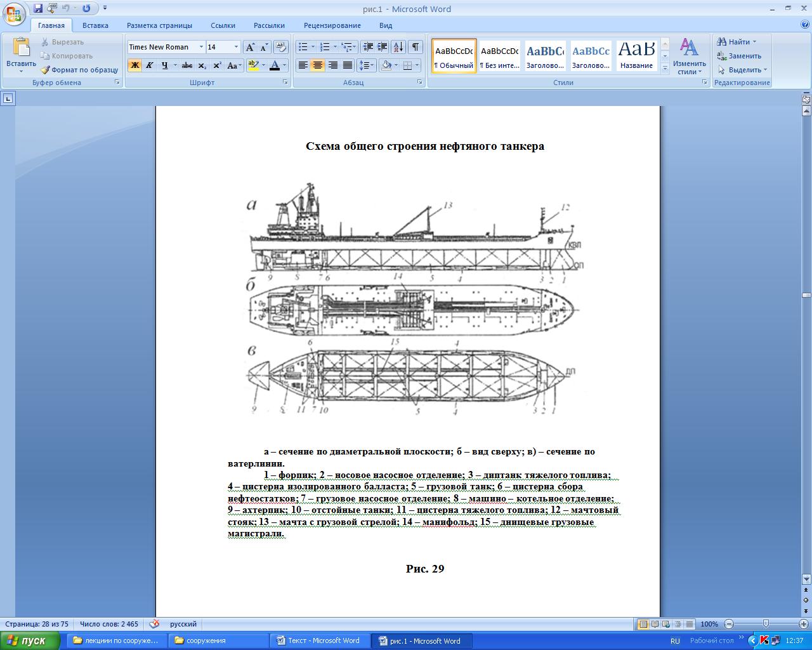Toggle Italic formatting button
The height and width of the screenshot is (650, 812).
(150, 65)
